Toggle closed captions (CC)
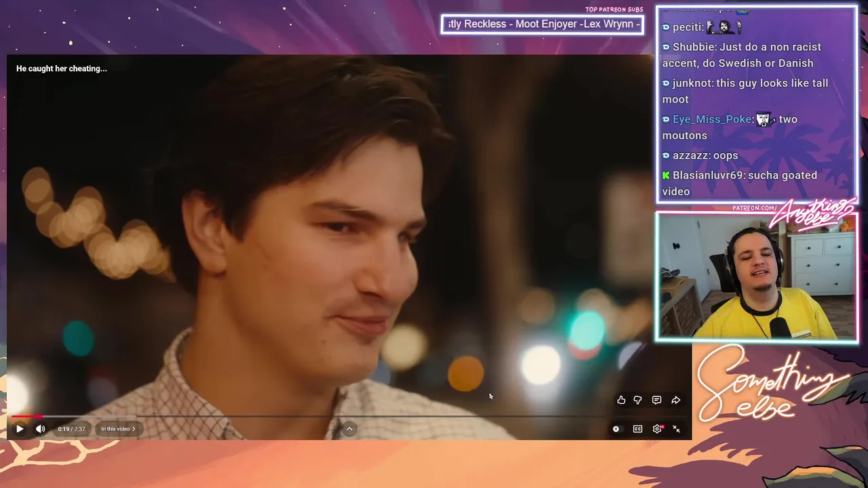 point(637,429)
